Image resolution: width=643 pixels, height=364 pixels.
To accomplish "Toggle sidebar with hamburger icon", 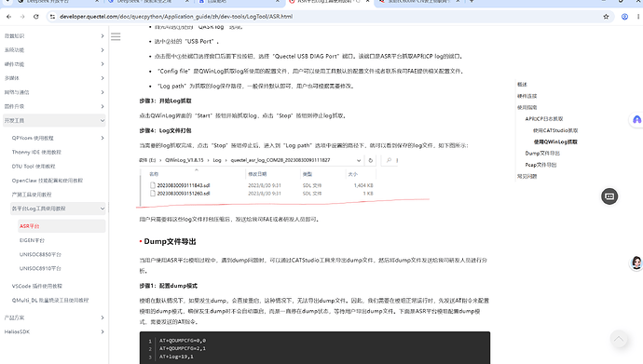I will point(116,37).
